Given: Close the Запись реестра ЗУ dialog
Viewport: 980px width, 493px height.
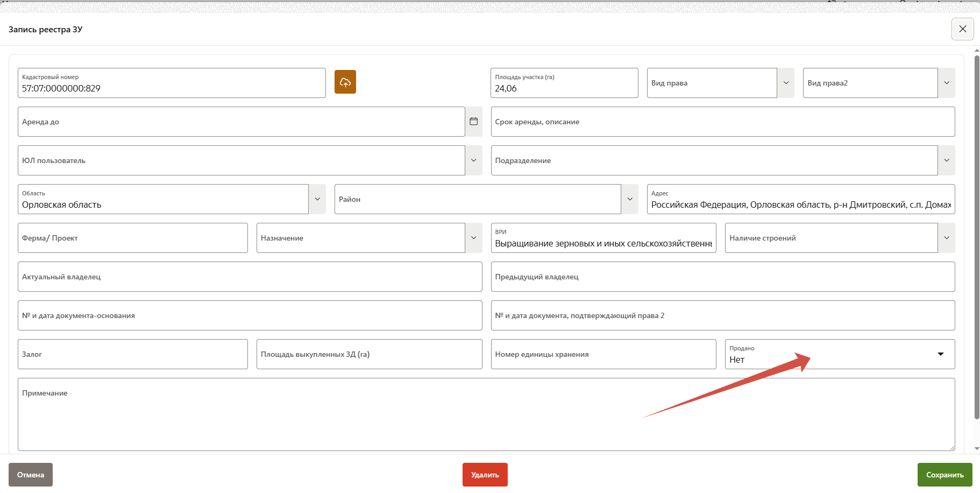Looking at the screenshot, I should (962, 29).
